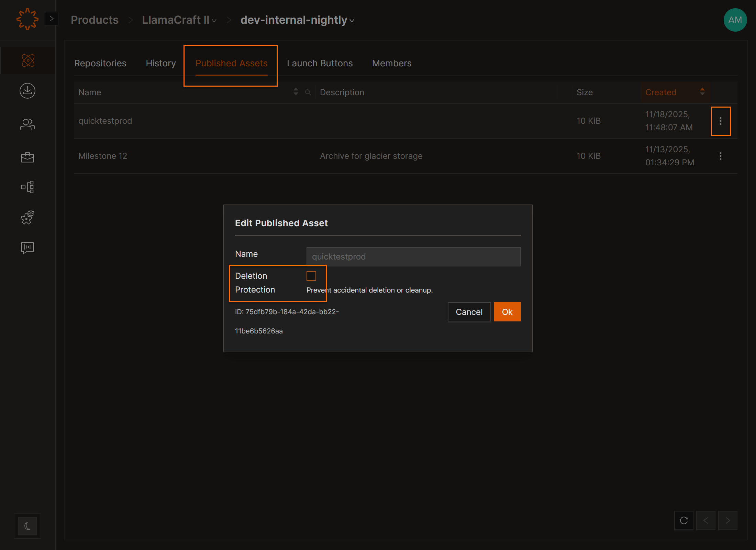Click the feedback chat icon in sidebar
756x550 pixels.
pyautogui.click(x=27, y=247)
